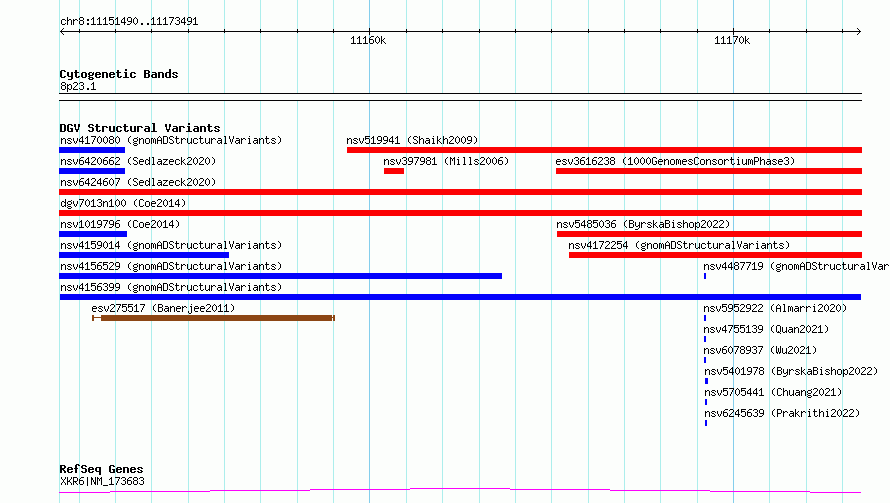Select variant label nsv4156529 (gnomADStructuralVariants)
Screen dimensions: 890x503
(x=171, y=266)
